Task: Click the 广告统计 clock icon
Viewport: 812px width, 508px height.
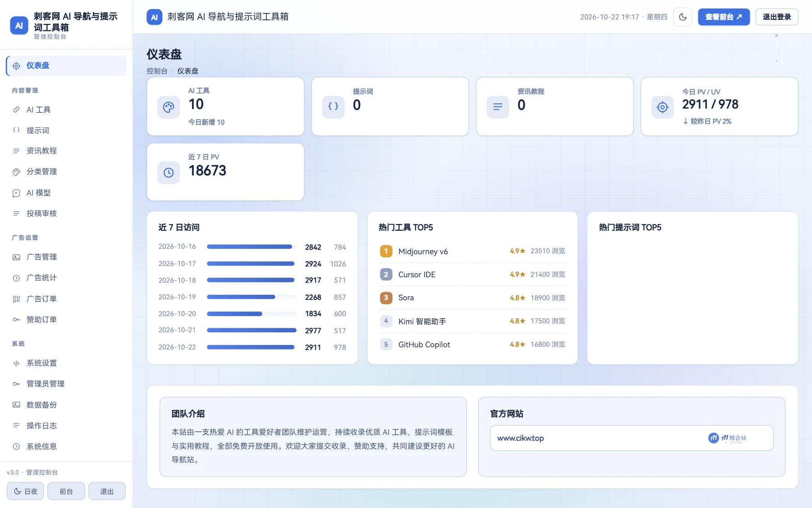Action: (x=16, y=278)
